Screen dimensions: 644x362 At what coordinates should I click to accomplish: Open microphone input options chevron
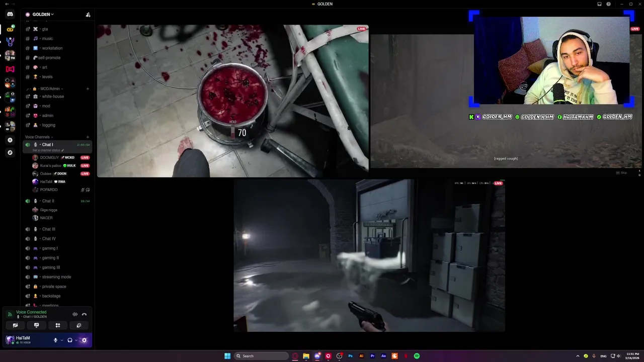click(x=62, y=340)
